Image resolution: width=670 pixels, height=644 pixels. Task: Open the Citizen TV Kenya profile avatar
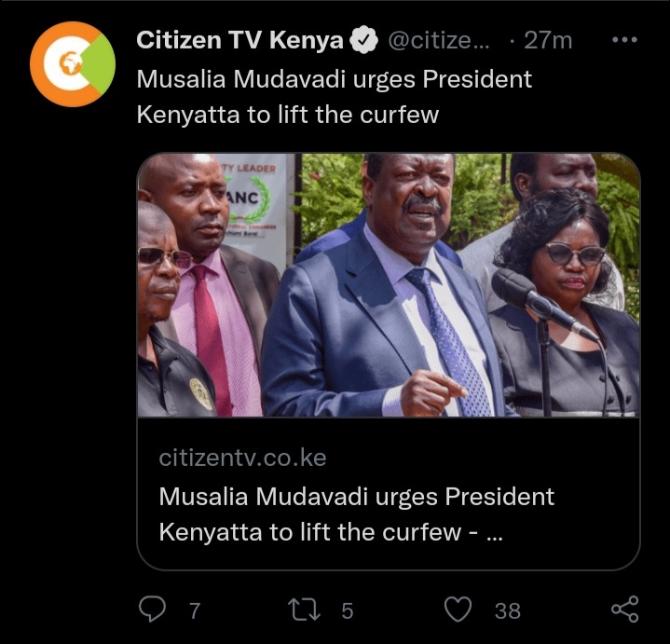tap(73, 64)
